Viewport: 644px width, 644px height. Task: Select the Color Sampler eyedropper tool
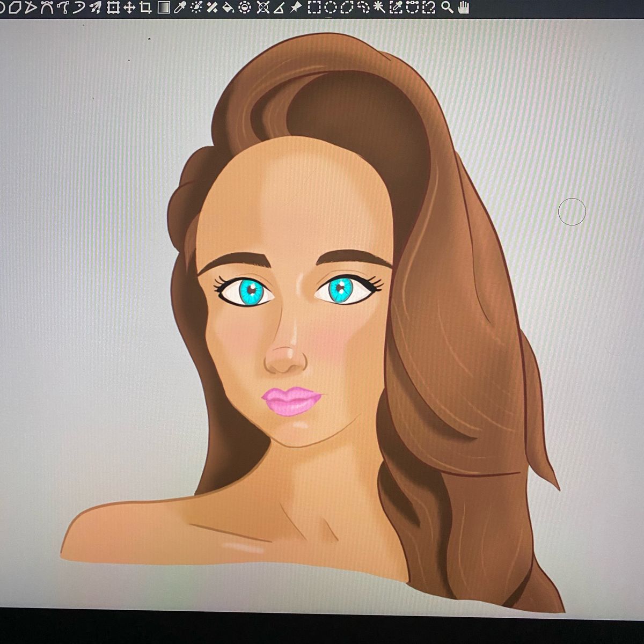(x=180, y=8)
